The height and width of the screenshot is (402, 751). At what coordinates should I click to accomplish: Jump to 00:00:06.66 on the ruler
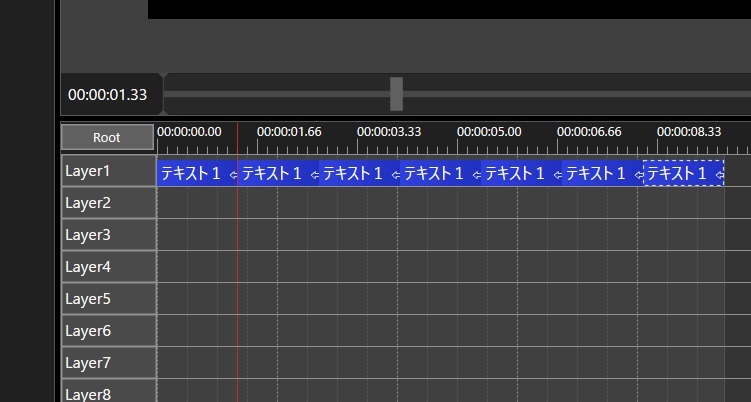pyautogui.click(x=588, y=131)
